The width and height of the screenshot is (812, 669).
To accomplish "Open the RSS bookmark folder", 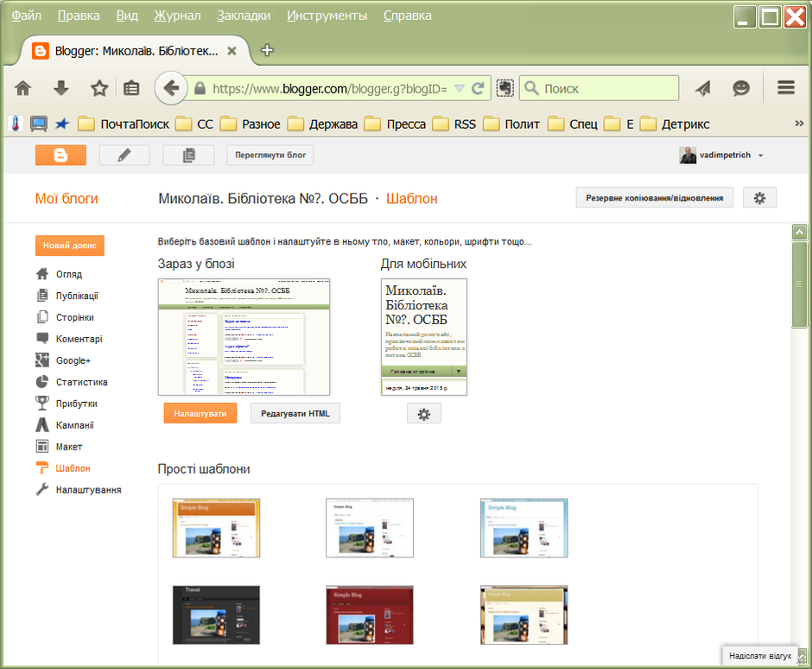I will pyautogui.click(x=454, y=124).
